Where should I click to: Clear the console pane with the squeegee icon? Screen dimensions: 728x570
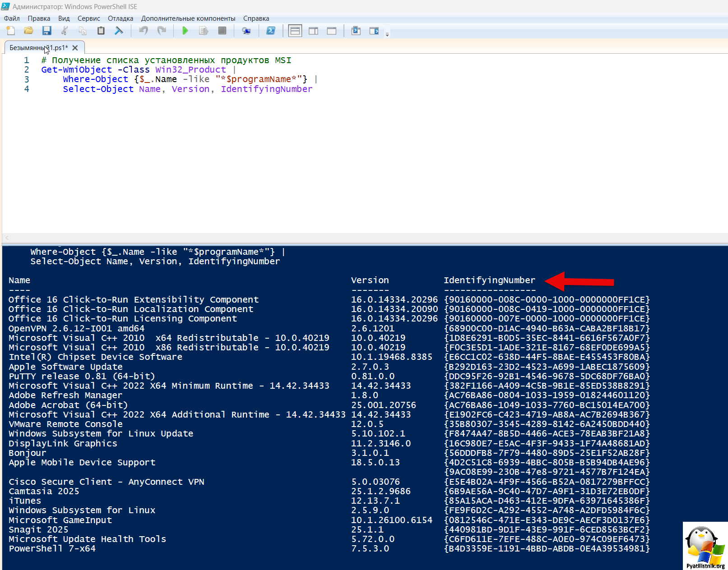[x=119, y=31]
